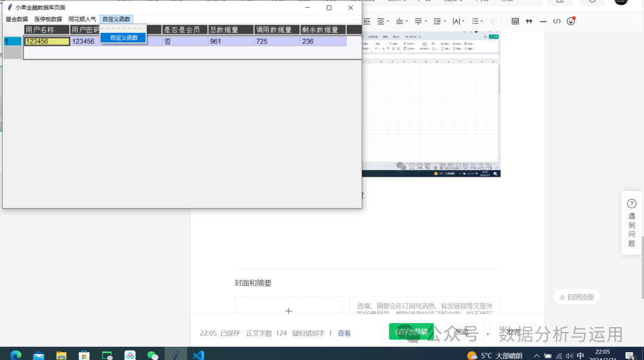Open the 遇到问题 help panel
Screen dimensions: 644x360
click(x=631, y=223)
